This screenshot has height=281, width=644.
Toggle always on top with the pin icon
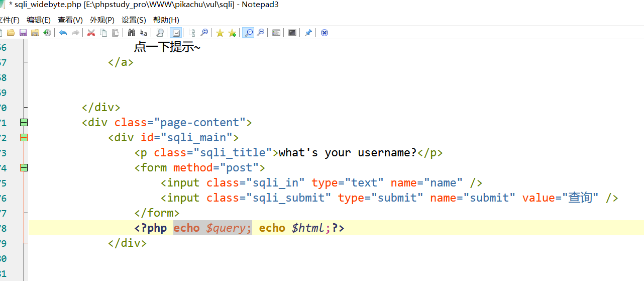(x=308, y=33)
